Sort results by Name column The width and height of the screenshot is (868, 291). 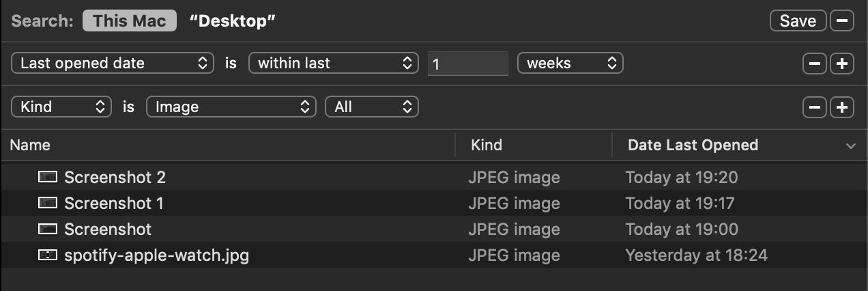coord(30,145)
